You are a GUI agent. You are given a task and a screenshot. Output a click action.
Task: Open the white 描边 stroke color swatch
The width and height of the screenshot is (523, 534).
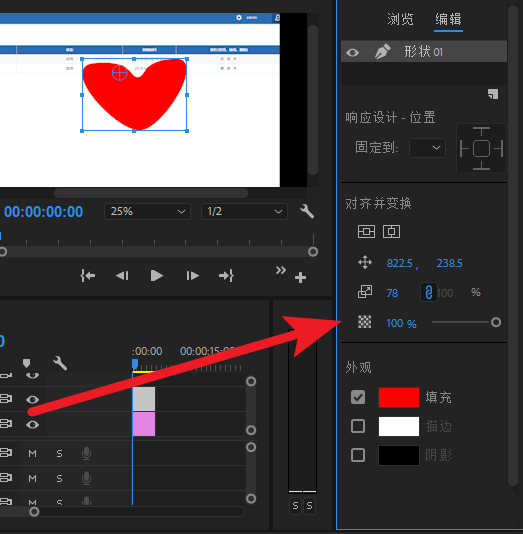click(x=399, y=426)
